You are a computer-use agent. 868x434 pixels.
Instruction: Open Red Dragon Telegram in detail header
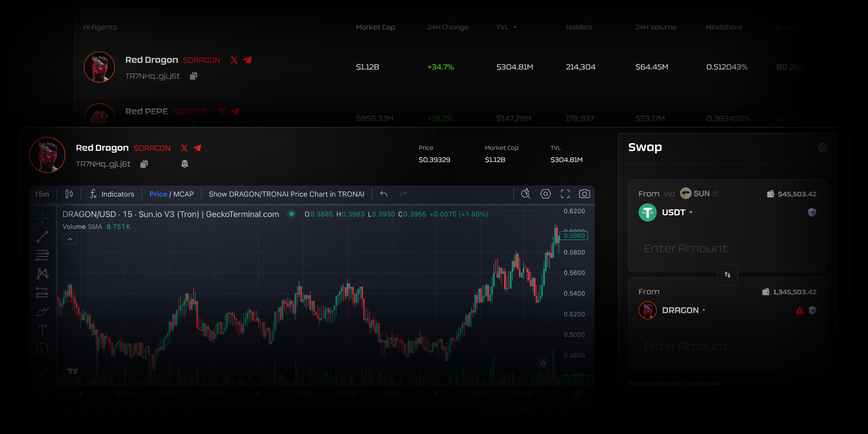point(197,148)
